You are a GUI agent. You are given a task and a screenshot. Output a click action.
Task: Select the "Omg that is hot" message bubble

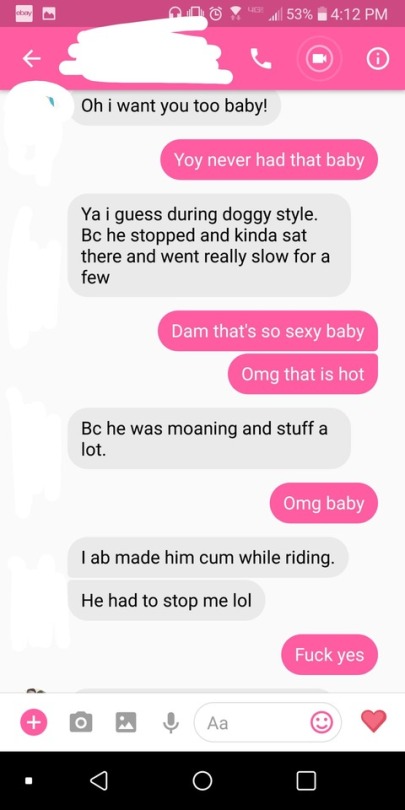(303, 374)
